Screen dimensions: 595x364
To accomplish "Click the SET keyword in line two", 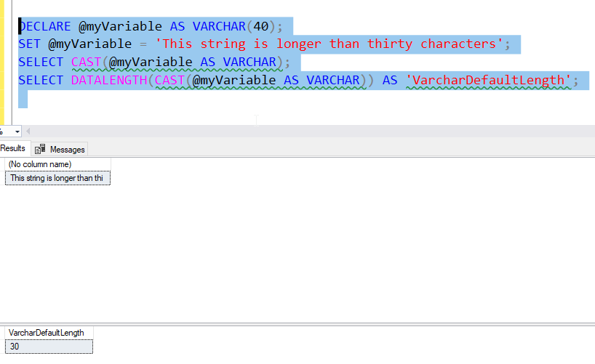I will [31, 44].
